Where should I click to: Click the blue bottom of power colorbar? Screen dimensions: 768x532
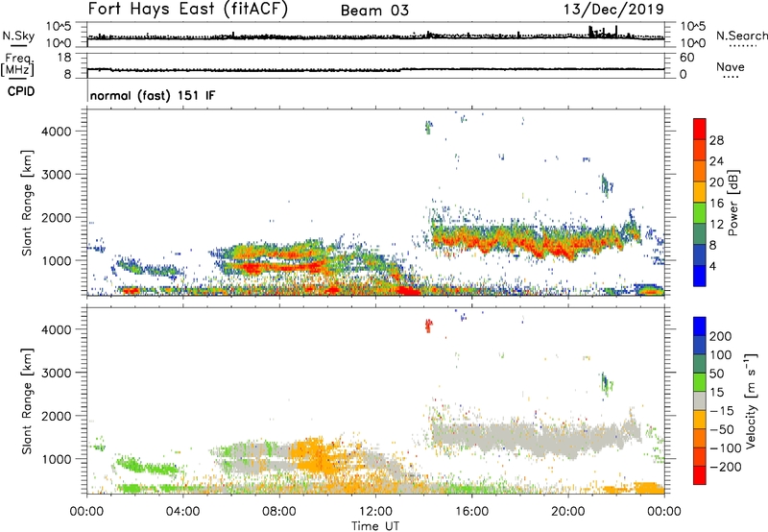[x=700, y=276]
